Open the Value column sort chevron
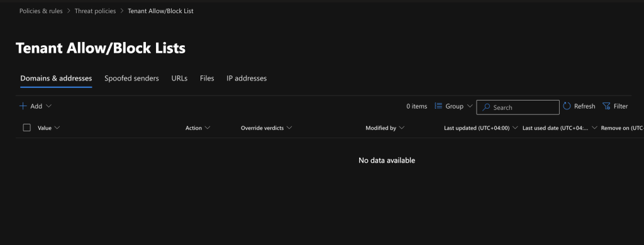The height and width of the screenshot is (245, 644). click(57, 128)
